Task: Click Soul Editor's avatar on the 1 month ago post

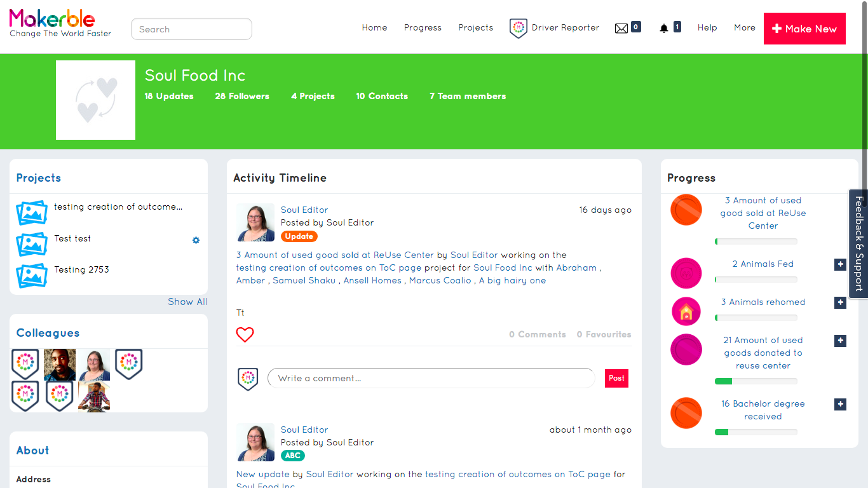Action: point(255,442)
